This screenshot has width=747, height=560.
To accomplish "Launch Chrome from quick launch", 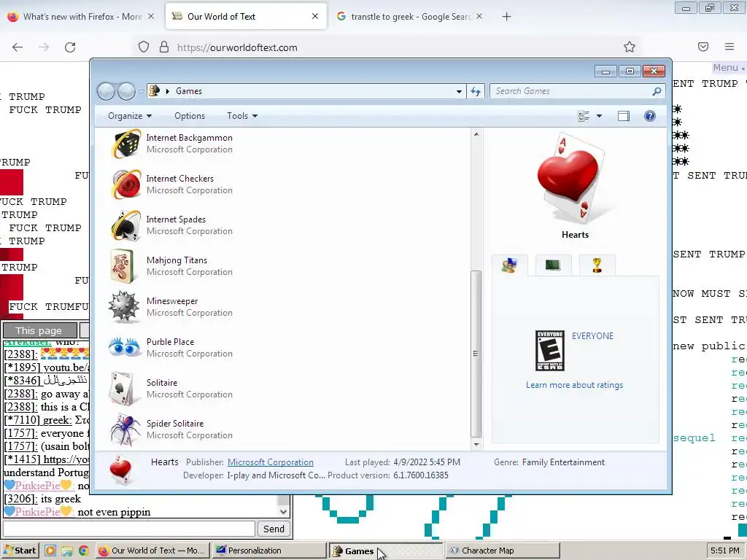I will (84, 551).
